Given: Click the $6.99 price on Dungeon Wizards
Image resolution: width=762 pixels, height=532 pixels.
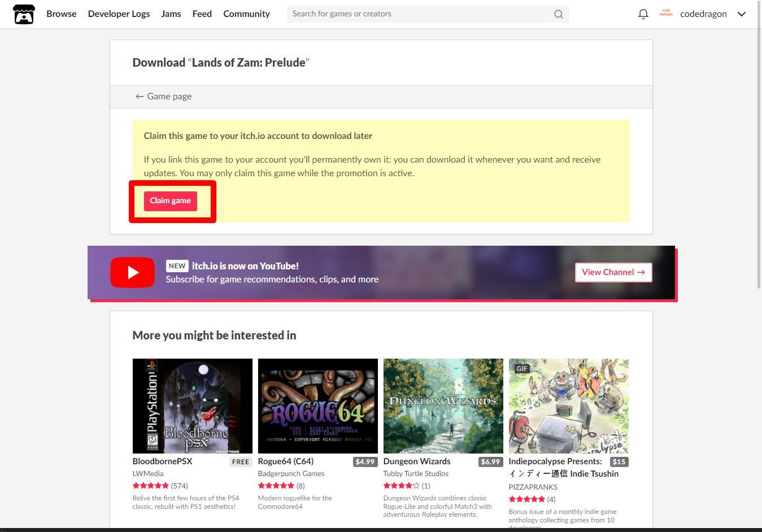Looking at the screenshot, I should (491, 462).
